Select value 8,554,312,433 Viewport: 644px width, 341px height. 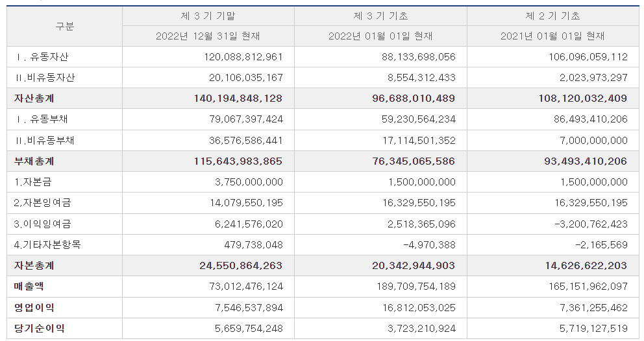coord(421,78)
